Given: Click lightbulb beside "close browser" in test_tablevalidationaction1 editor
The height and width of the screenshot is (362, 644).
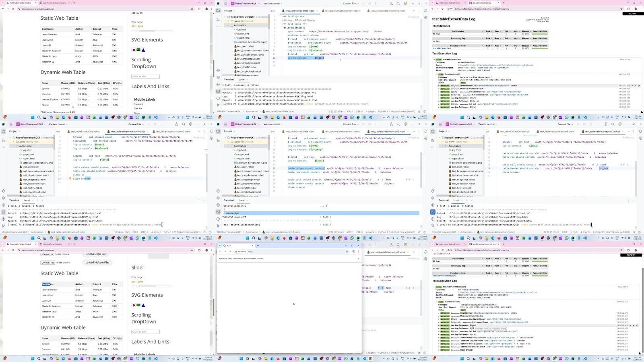Looking at the screenshot, I should (70, 178).
